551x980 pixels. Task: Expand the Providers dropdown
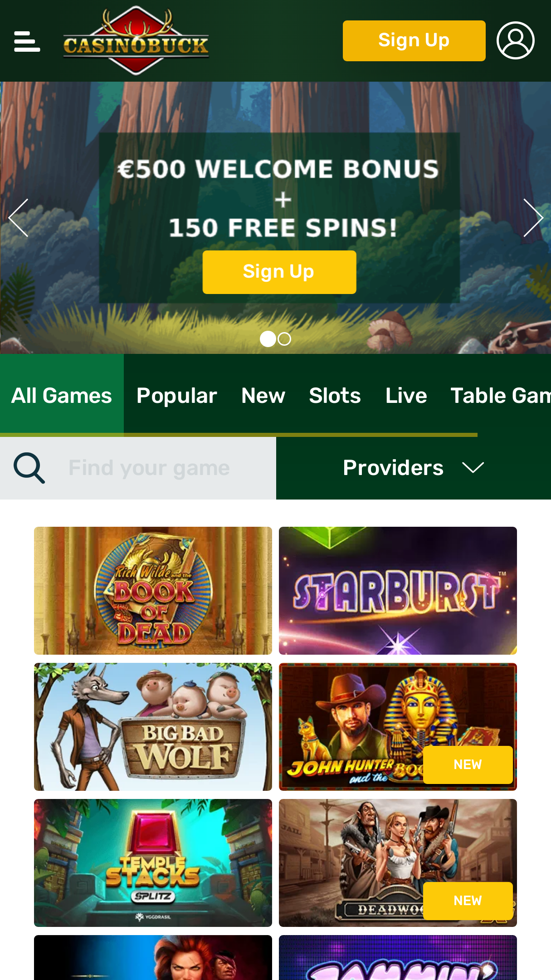[414, 468]
